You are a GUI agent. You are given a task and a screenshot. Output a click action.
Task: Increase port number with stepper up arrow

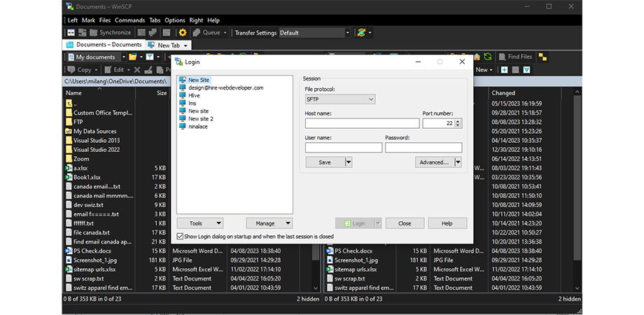point(458,121)
